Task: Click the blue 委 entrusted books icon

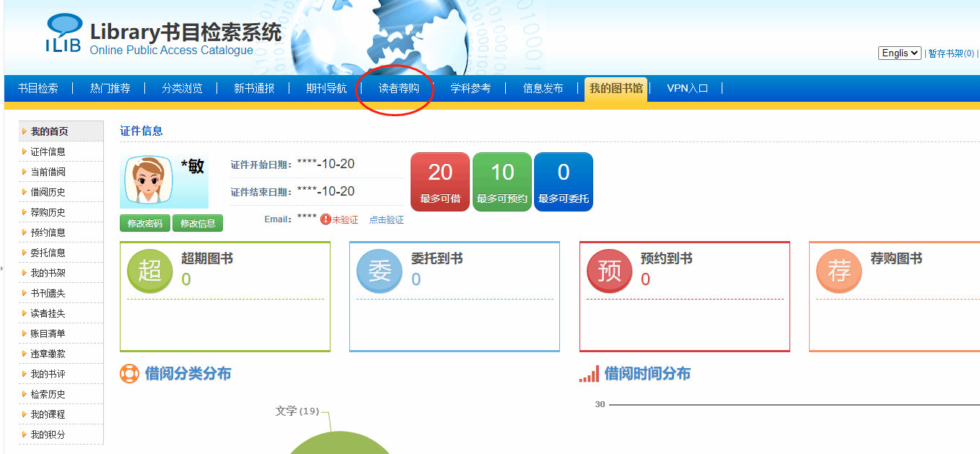Action: point(380,271)
